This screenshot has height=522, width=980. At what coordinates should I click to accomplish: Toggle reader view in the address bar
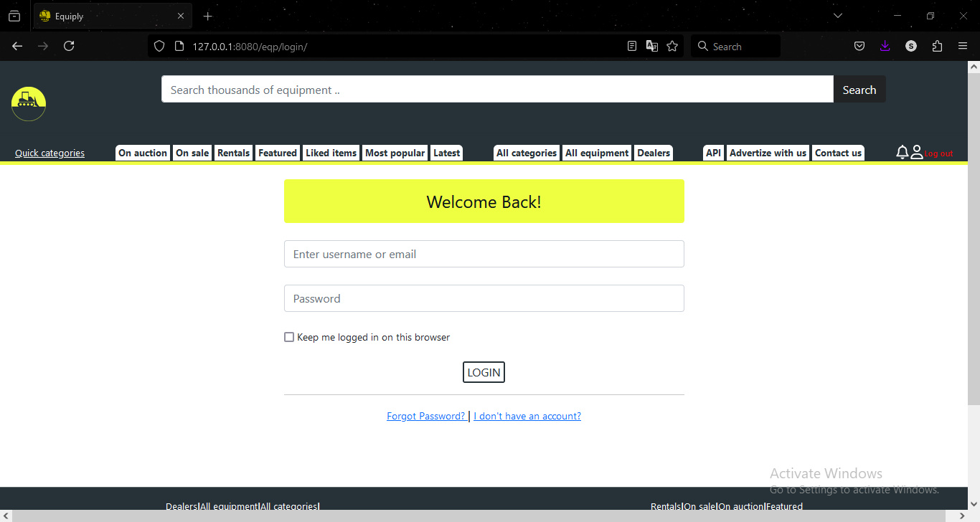tap(631, 45)
